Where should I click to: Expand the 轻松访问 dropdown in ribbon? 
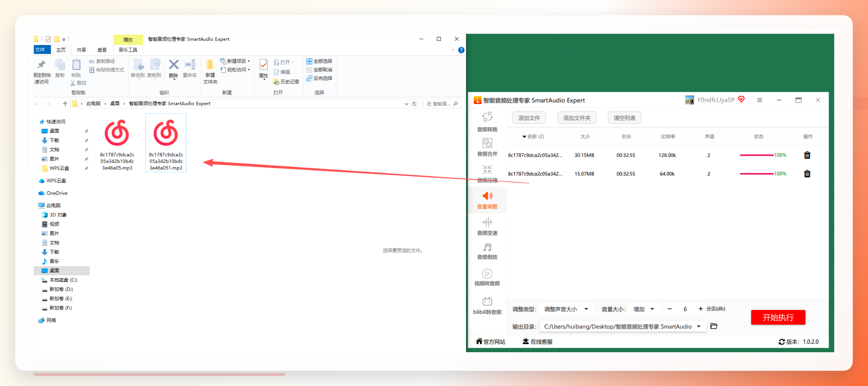249,70
